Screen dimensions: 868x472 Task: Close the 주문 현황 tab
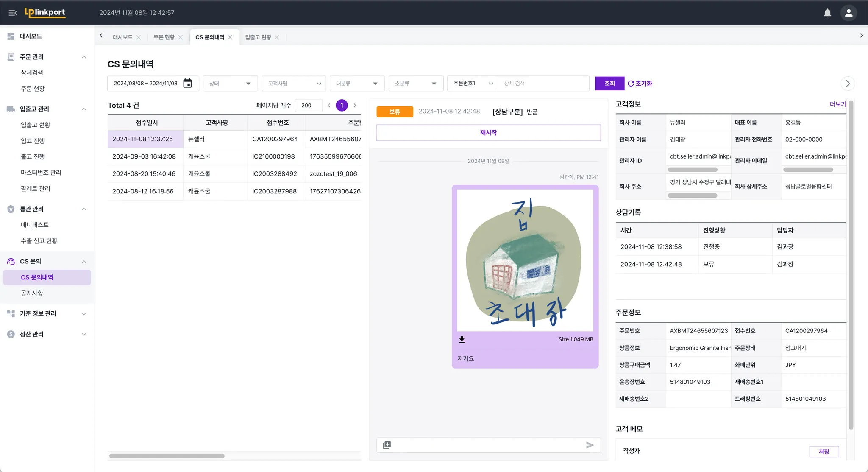(x=181, y=37)
